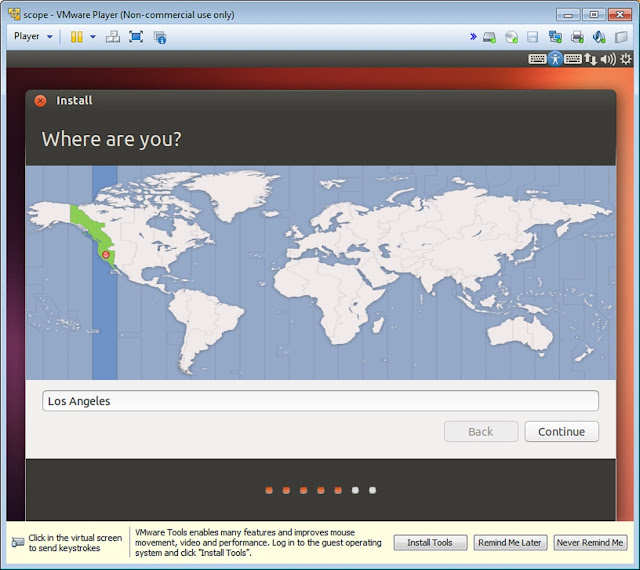Screen dimensions: 640x570
Task: Click the last white progress dot
Action: 372,490
